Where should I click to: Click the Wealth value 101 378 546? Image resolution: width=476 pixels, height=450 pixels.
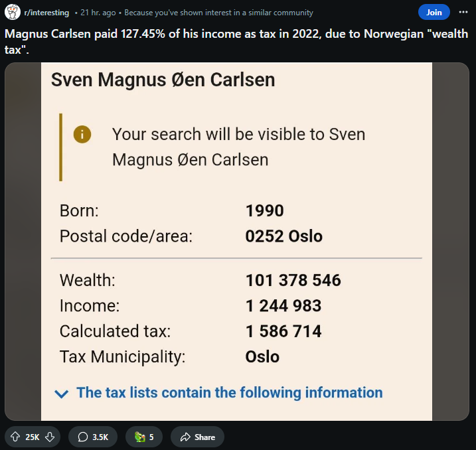click(x=293, y=280)
